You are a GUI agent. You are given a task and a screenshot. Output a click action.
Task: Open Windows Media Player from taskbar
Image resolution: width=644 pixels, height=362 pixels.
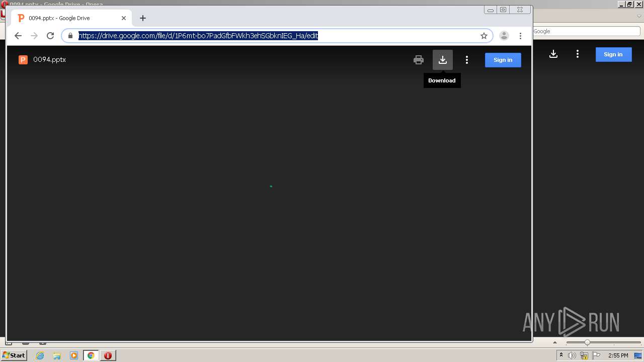point(74,355)
